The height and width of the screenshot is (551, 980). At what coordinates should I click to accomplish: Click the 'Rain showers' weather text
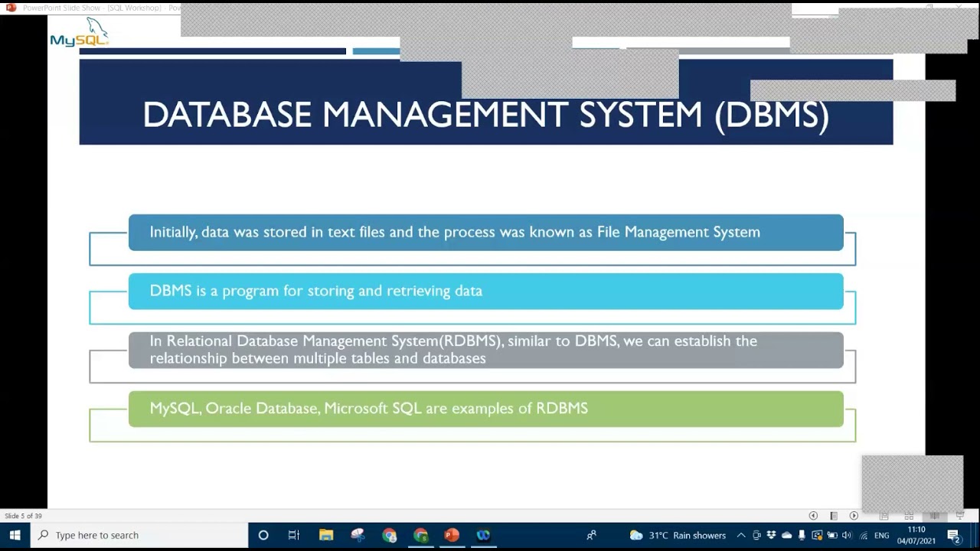699,535
